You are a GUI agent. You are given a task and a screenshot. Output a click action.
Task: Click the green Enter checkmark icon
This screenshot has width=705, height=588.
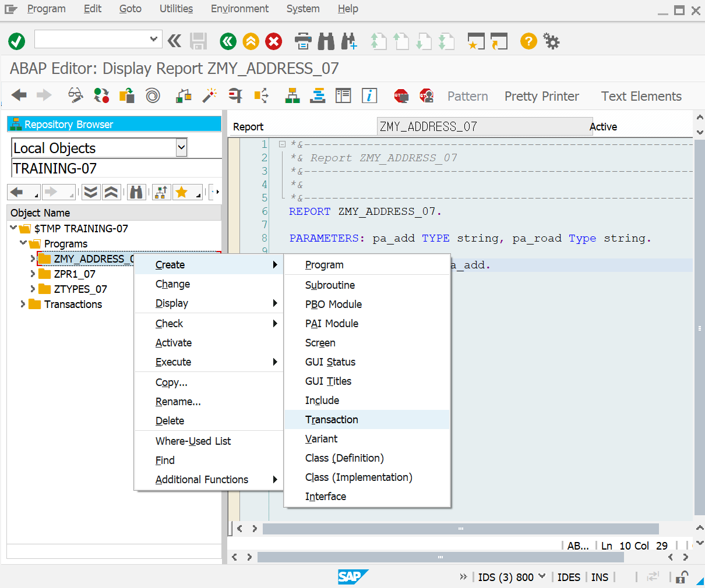16,41
